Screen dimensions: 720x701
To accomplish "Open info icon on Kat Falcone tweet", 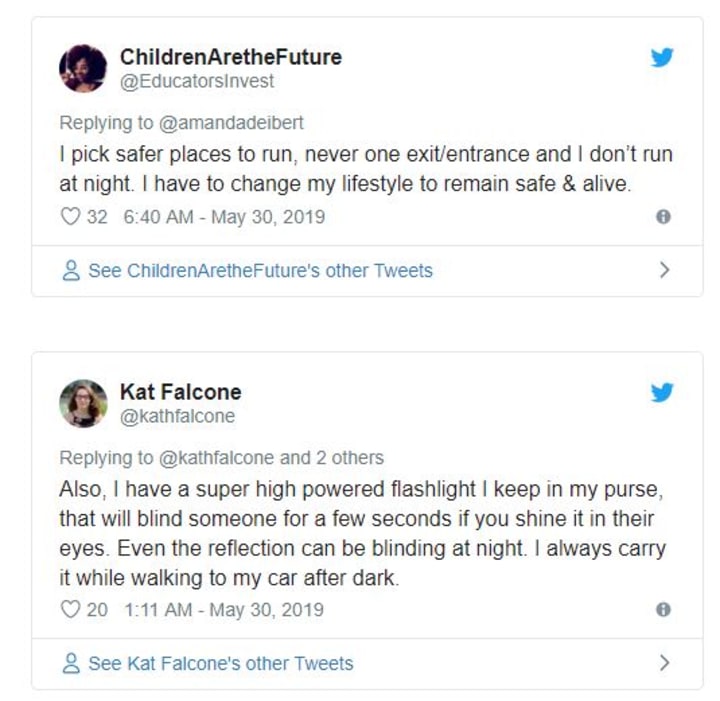I will pyautogui.click(x=662, y=610).
